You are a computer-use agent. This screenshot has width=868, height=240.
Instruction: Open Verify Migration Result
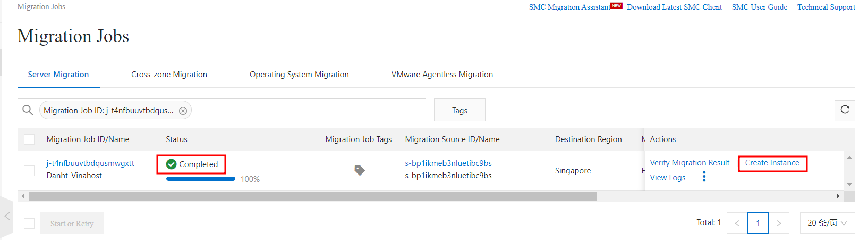[690, 163]
